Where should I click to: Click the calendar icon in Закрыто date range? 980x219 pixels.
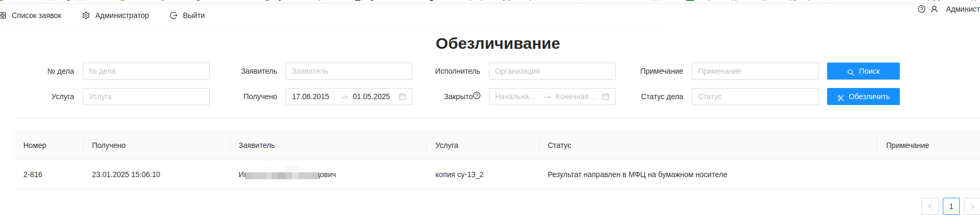tap(606, 97)
